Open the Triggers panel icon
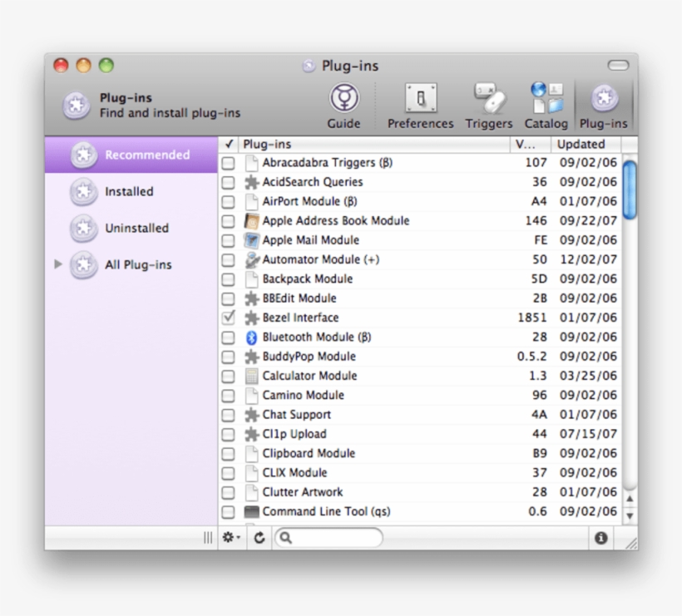 point(488,97)
